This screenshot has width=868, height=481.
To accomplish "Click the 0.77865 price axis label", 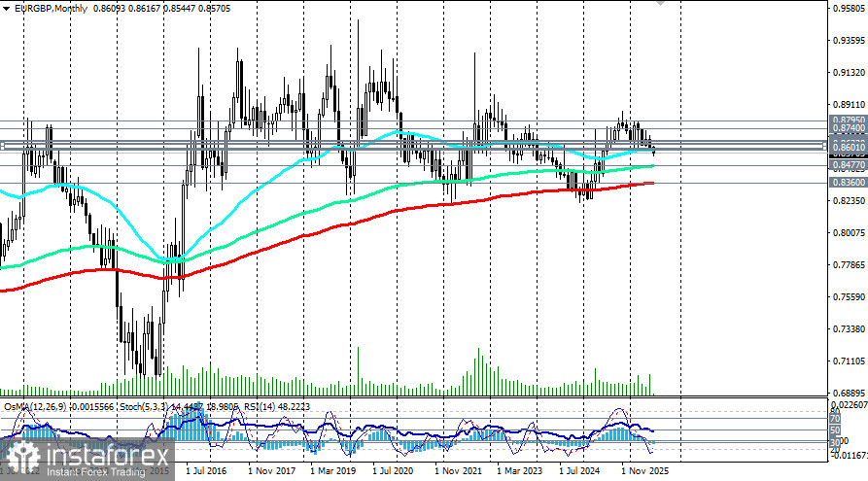I will 849,265.
